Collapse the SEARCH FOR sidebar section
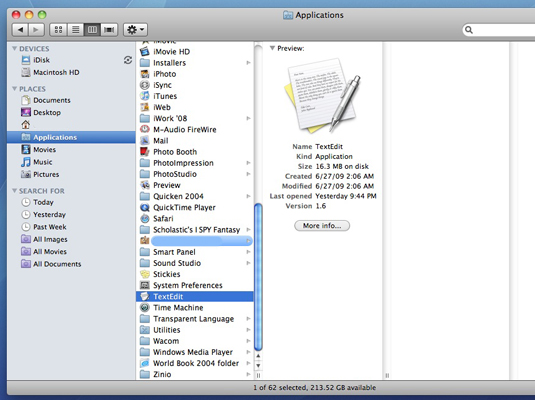 (15, 190)
